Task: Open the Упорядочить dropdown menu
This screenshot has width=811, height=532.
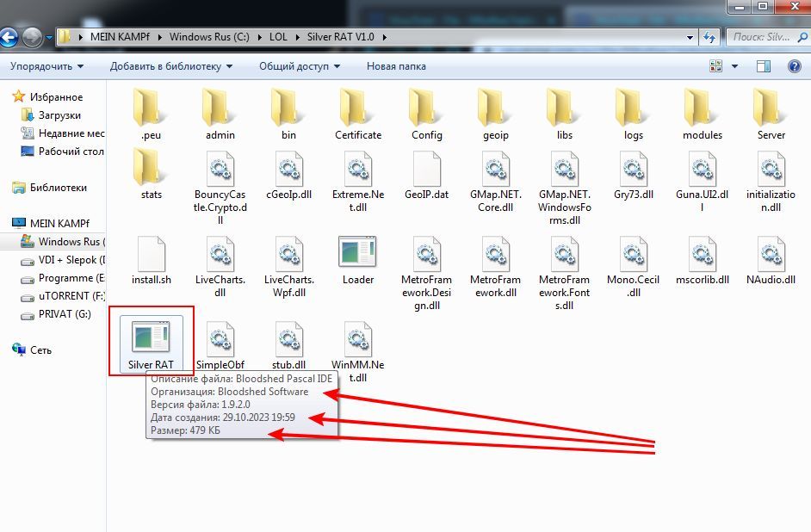Action: [x=46, y=66]
